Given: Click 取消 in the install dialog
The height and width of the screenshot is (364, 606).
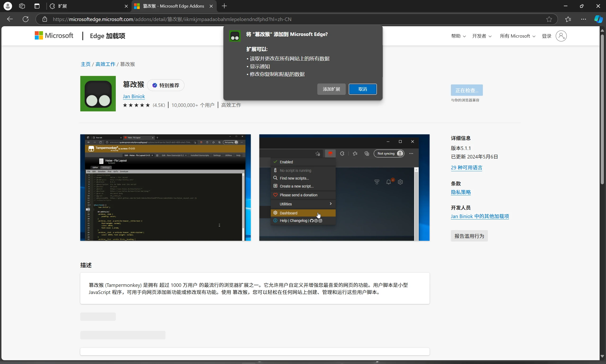Looking at the screenshot, I should [x=362, y=89].
